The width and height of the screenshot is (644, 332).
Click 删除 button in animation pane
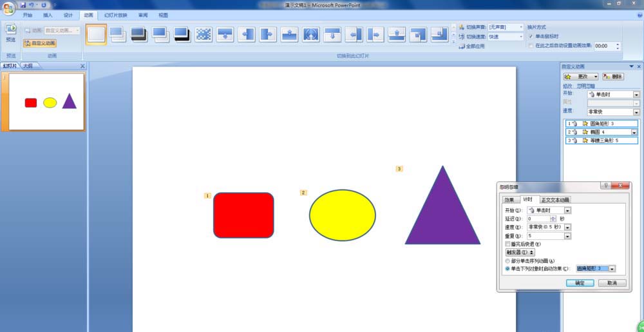point(613,77)
